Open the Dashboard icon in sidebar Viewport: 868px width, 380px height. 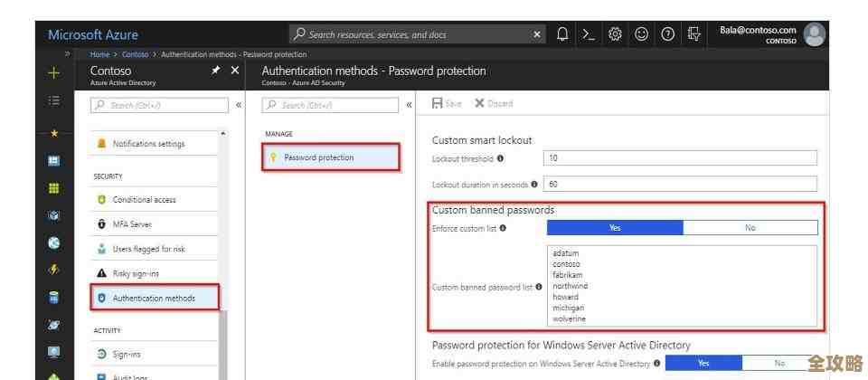tap(53, 161)
